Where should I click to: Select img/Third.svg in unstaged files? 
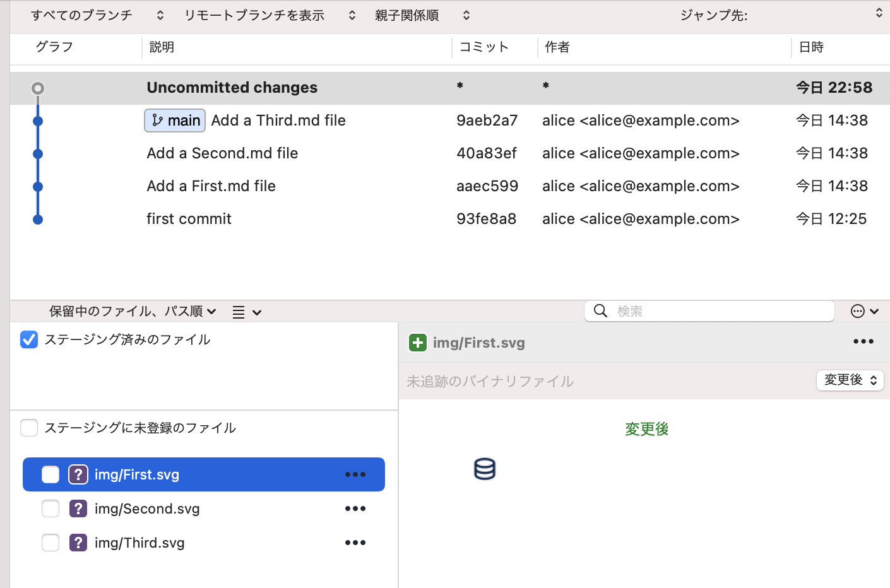click(204, 543)
